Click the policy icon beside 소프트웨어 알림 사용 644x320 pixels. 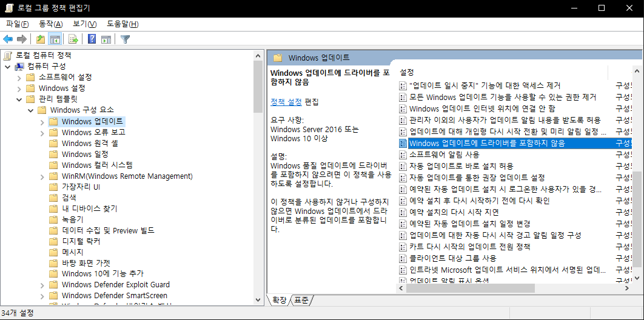(x=403, y=155)
